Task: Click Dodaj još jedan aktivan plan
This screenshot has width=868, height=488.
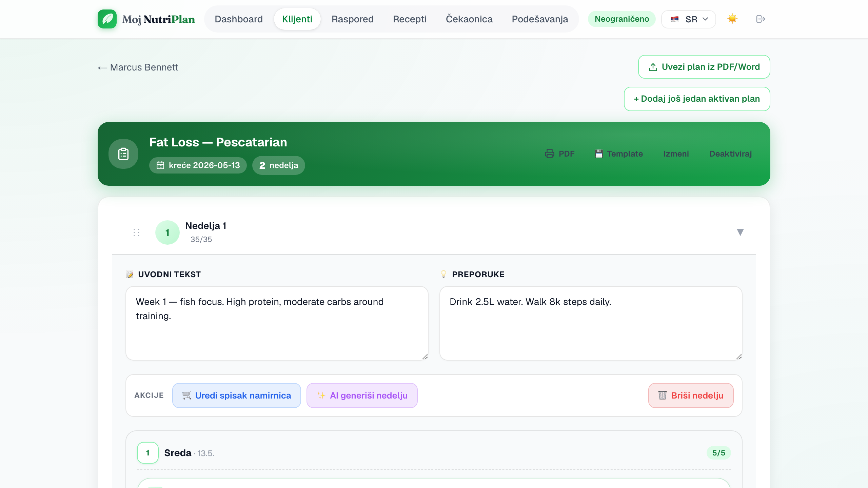Action: 697,99
